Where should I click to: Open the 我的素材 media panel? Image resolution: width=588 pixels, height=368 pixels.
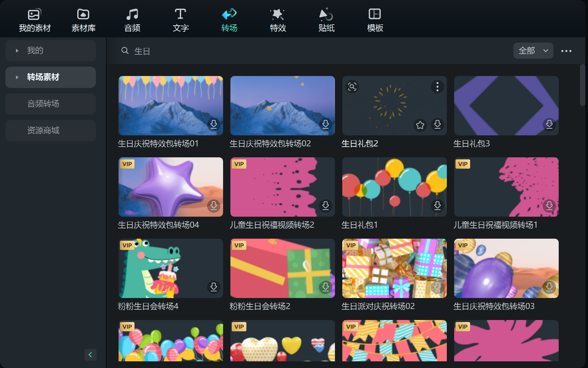35,20
